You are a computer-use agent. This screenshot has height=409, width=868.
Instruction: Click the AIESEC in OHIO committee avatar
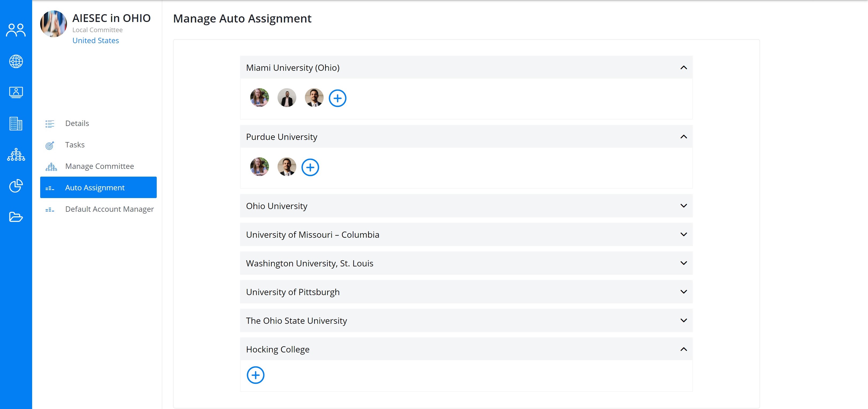pyautogui.click(x=53, y=24)
